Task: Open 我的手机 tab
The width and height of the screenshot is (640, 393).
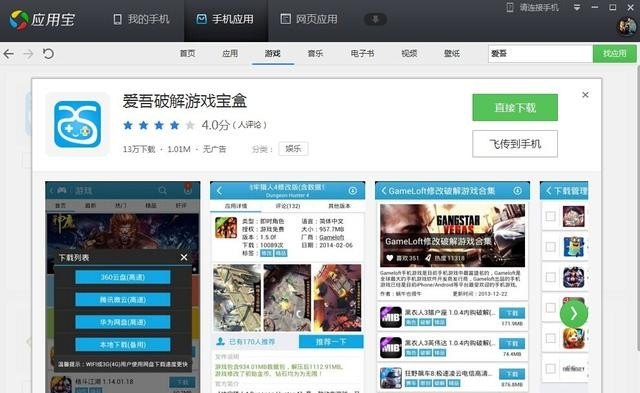Action: tap(141, 19)
